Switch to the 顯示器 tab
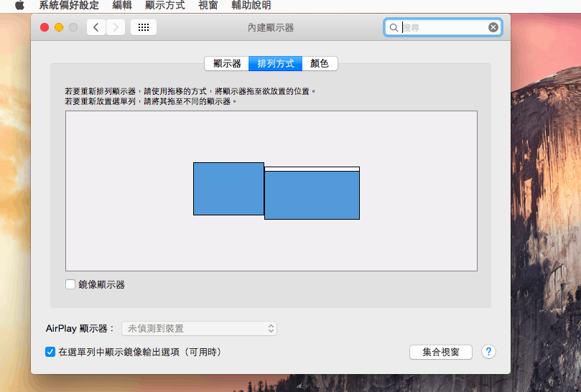 [227, 64]
